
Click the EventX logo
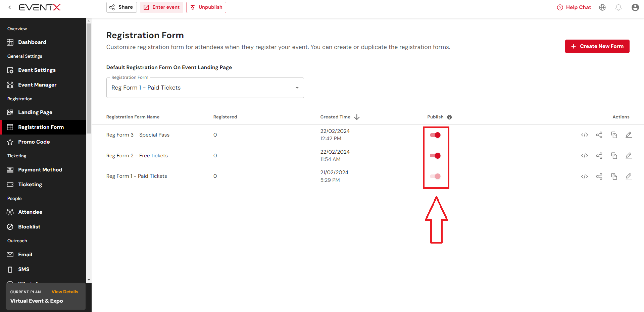[x=40, y=7]
